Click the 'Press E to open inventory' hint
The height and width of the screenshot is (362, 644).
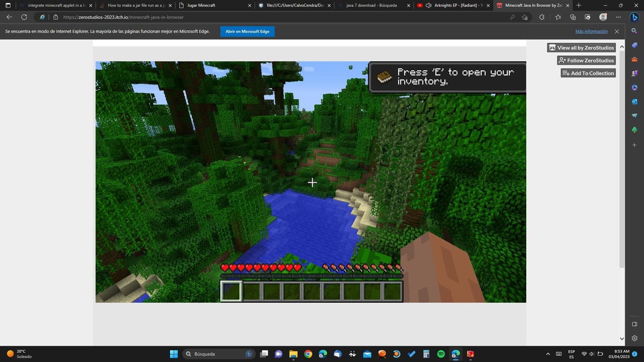[448, 77]
